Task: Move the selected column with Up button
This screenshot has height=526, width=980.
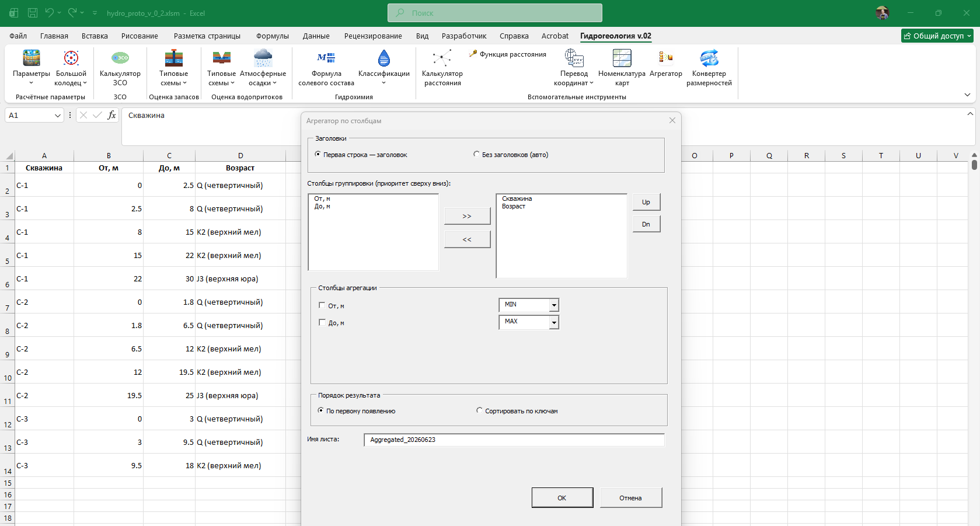Action: (646, 202)
